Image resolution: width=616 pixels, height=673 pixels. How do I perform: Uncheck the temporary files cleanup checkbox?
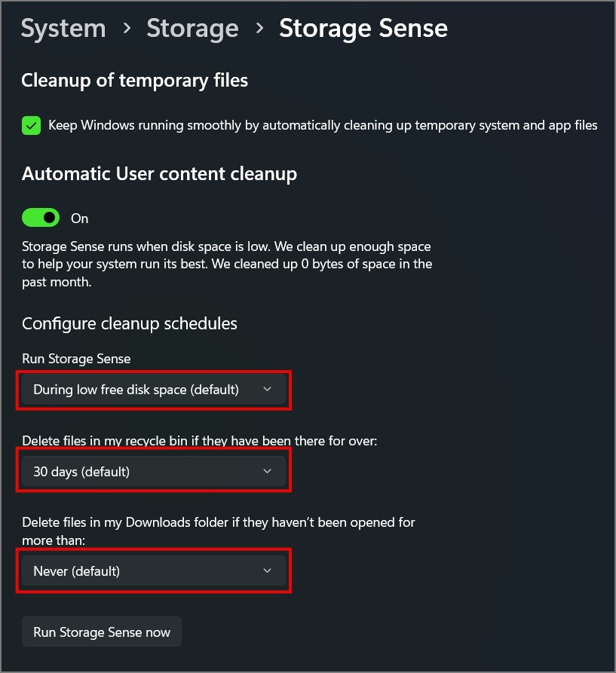31,126
